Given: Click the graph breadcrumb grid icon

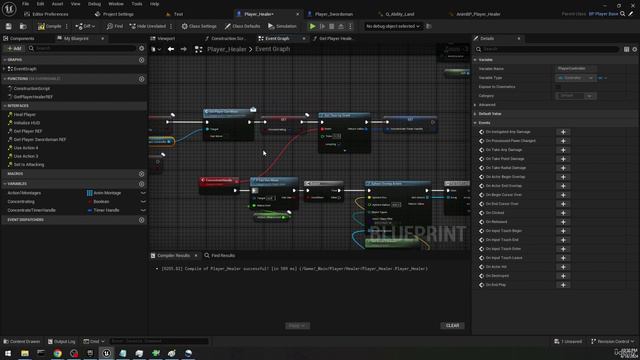Looking at the screenshot, I should coord(198,49).
